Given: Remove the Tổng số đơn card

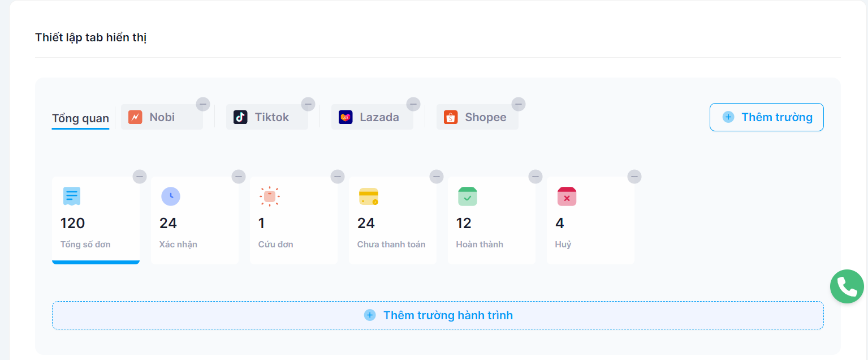Looking at the screenshot, I should [x=140, y=177].
